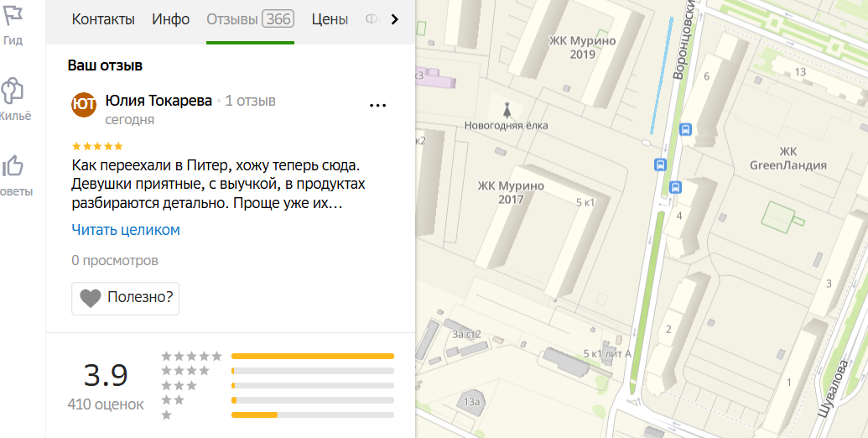This screenshot has width=868, height=438.
Task: Click the ЖК Мурино 2019 map label
Action: tap(582, 47)
